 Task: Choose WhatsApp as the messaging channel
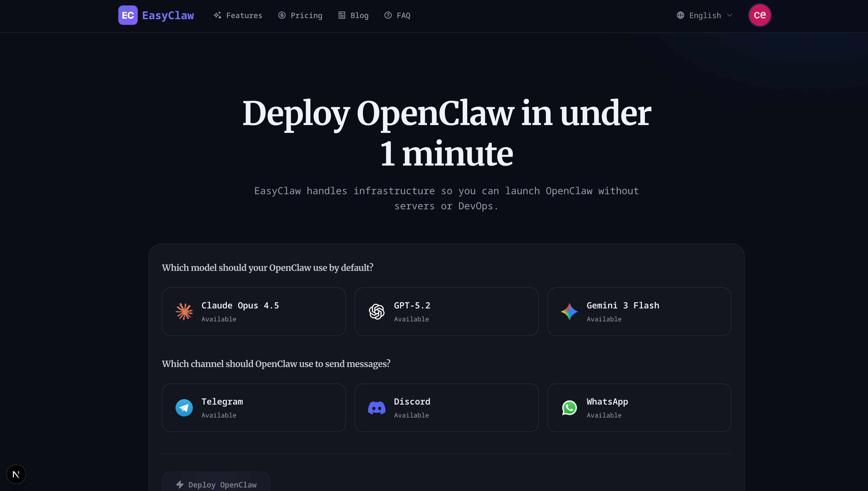pos(639,407)
